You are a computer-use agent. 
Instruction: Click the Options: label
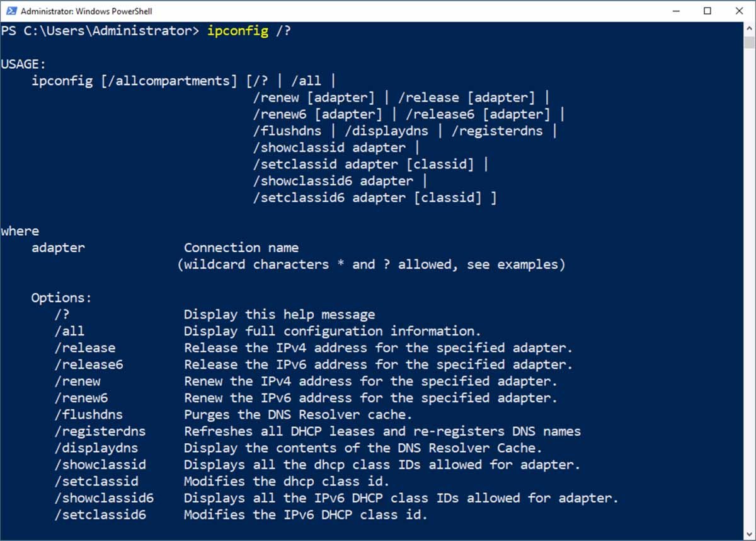(61, 297)
